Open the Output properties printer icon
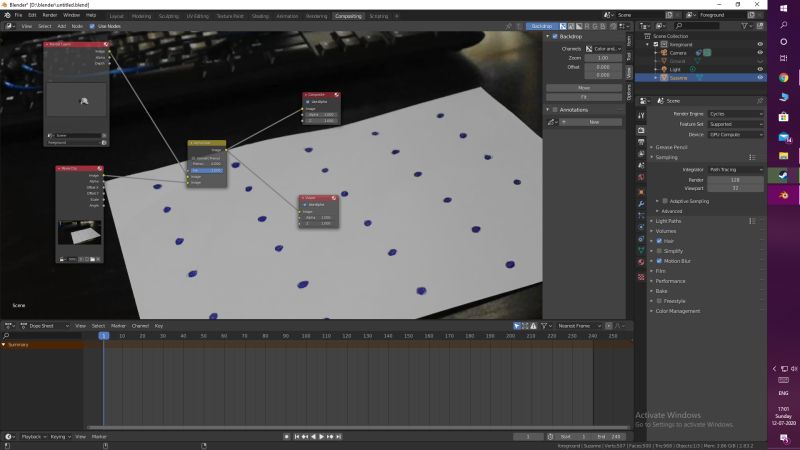This screenshot has width=800, height=450. click(641, 142)
